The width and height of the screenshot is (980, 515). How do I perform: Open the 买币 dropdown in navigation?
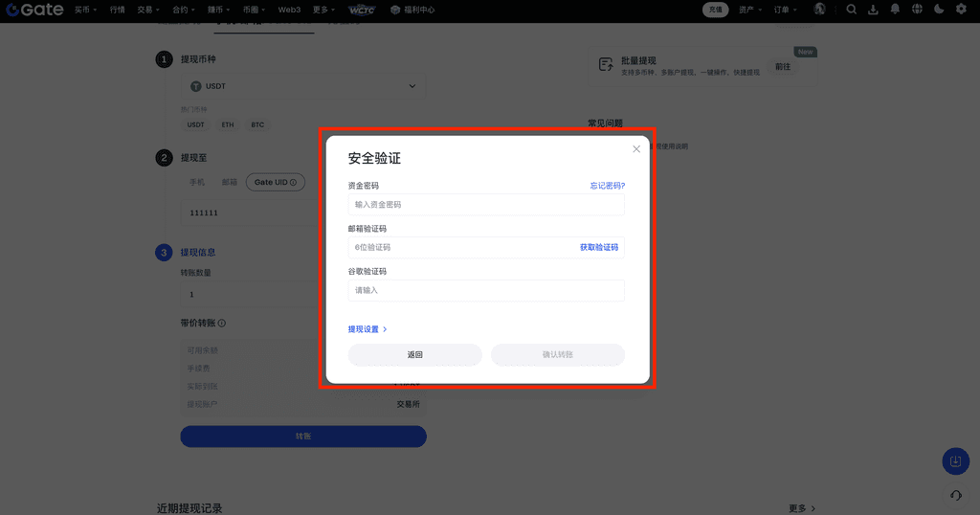tap(85, 10)
